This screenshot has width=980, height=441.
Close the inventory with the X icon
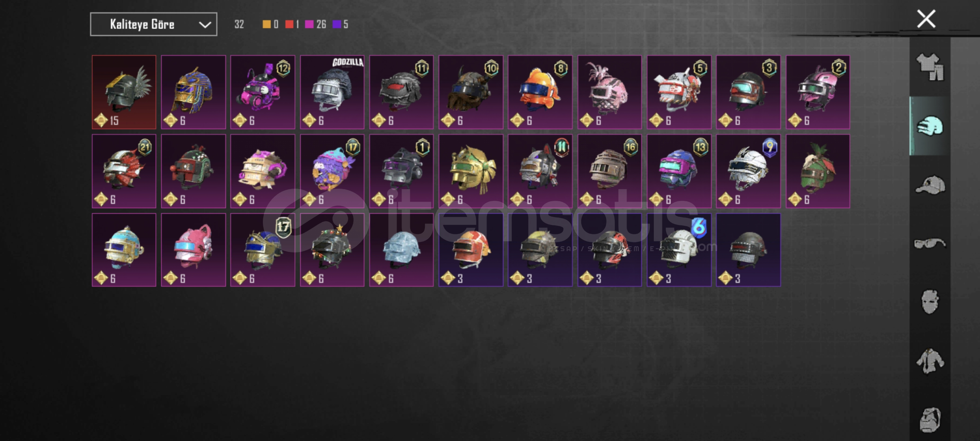pos(926,19)
